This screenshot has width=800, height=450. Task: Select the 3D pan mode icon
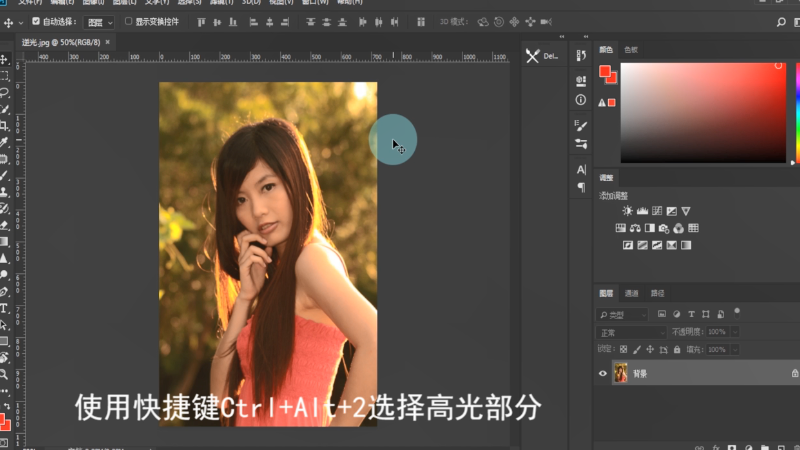coord(514,22)
